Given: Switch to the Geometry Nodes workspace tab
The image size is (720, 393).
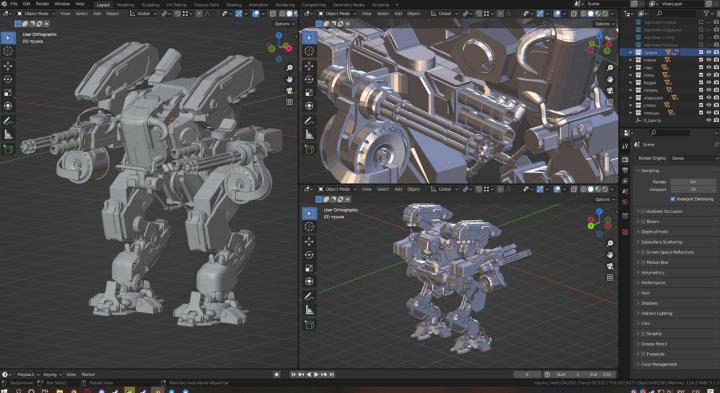Looking at the screenshot, I should pos(349,5).
